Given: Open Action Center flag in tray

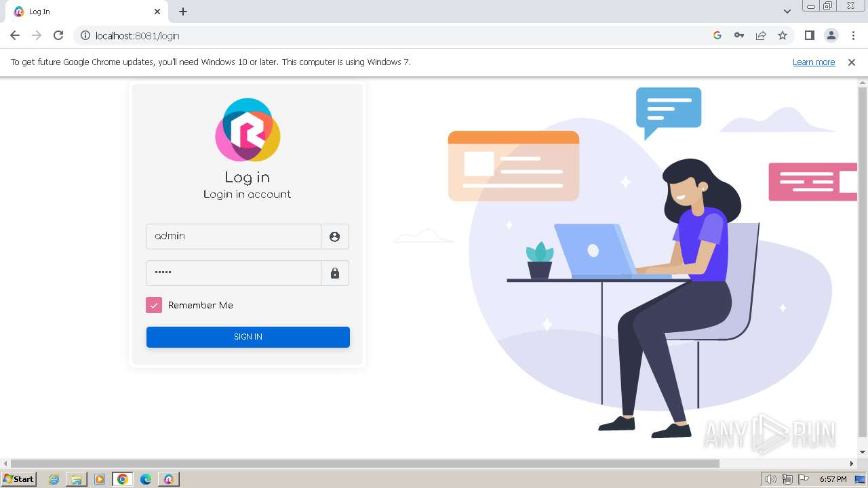Looking at the screenshot, I should pyautogui.click(x=804, y=479).
